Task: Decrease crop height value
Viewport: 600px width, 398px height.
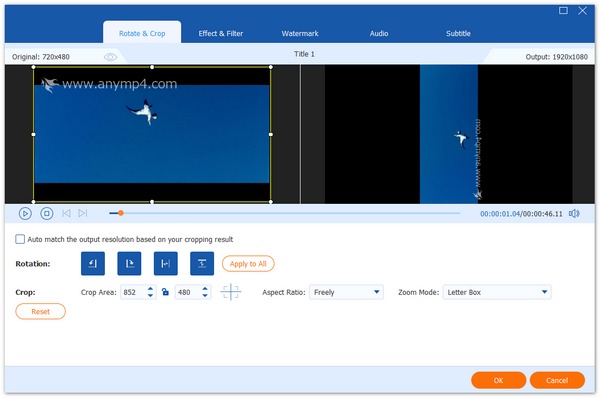Action: click(205, 295)
